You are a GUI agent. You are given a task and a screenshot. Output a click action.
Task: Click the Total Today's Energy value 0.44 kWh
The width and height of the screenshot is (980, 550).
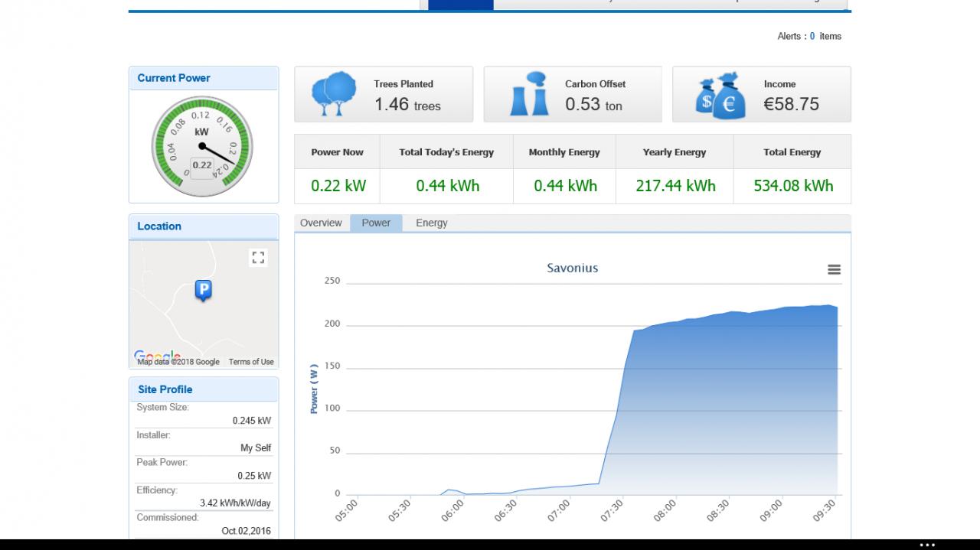[x=448, y=185]
